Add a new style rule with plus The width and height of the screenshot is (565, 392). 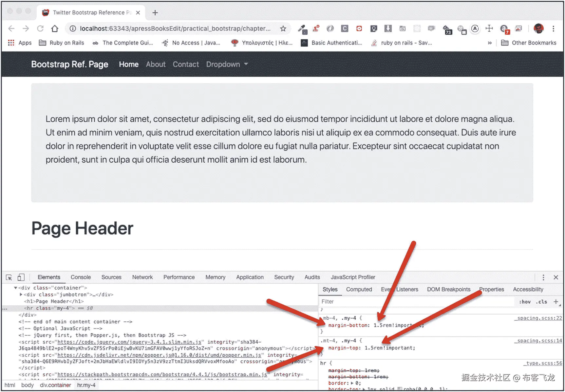[x=556, y=302]
